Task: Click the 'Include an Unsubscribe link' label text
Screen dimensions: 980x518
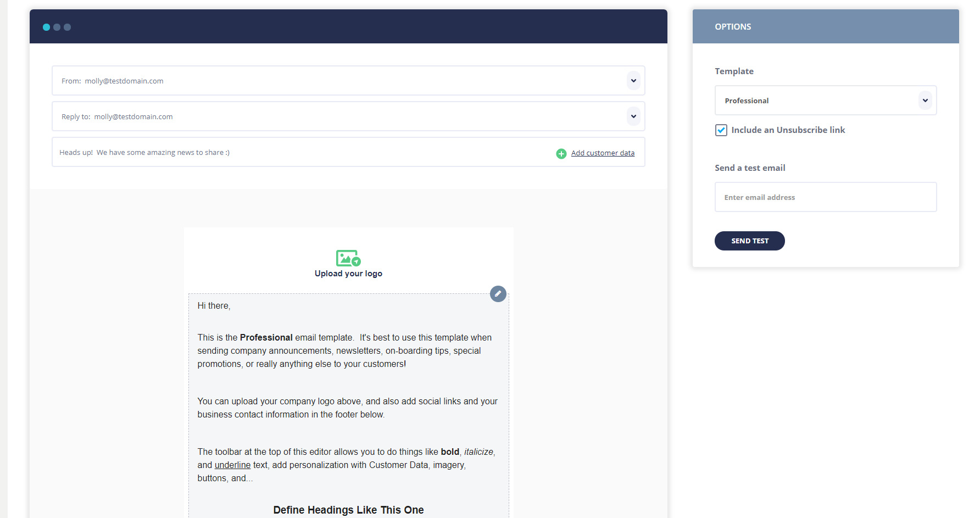Action: (x=788, y=130)
